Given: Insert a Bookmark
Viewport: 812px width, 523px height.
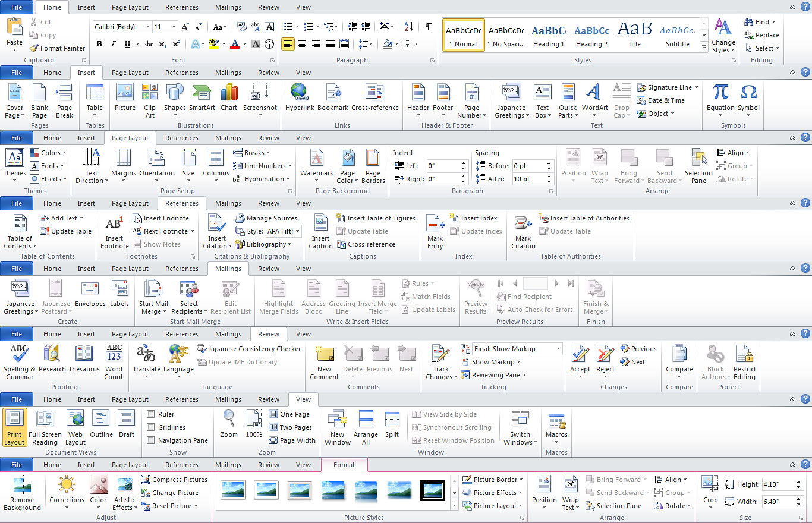Looking at the screenshot, I should pyautogui.click(x=333, y=98).
